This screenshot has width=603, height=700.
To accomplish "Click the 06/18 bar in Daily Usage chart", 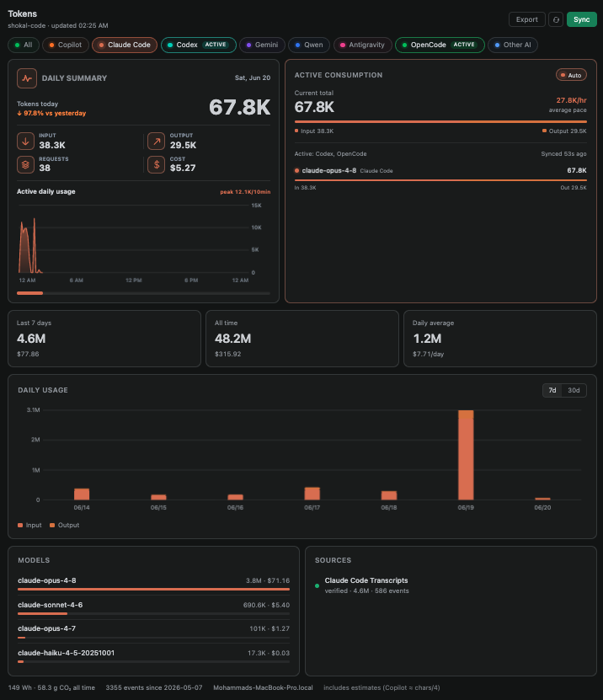I will 389,495.
